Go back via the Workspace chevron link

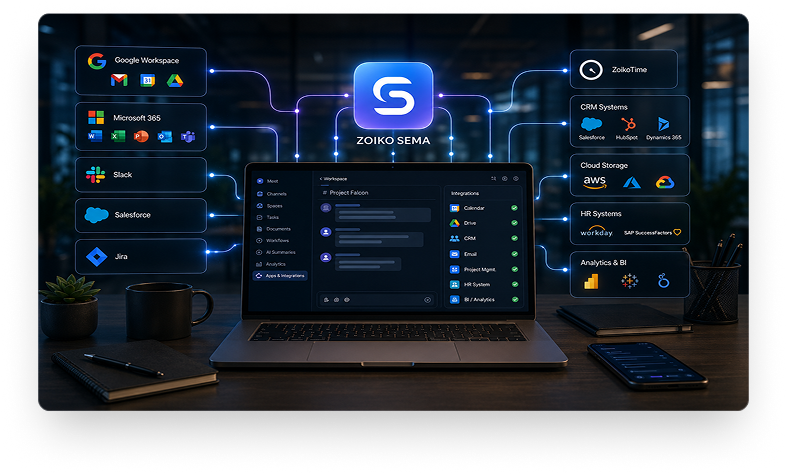pos(333,179)
